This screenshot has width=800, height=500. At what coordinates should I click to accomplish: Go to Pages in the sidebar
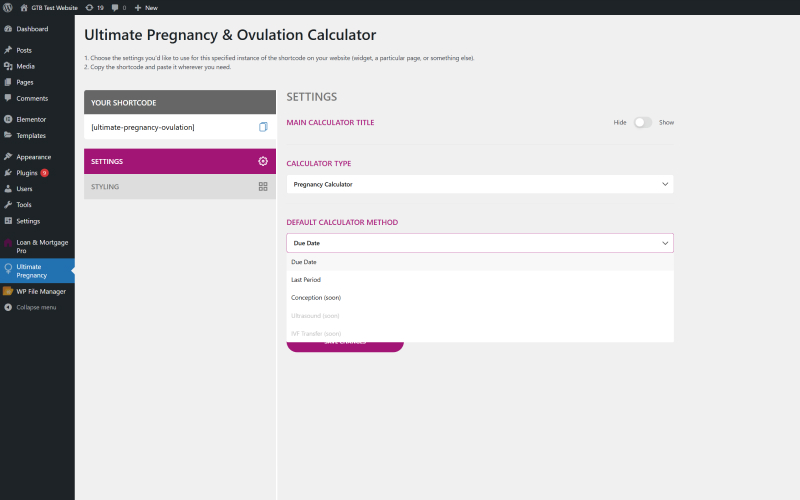(x=37, y=82)
